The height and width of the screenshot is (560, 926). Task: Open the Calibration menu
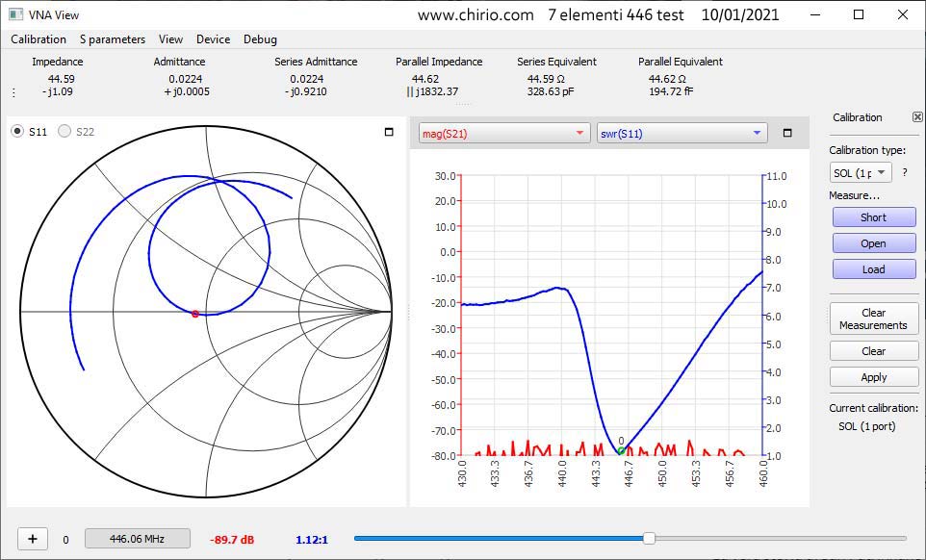pyautogui.click(x=39, y=39)
